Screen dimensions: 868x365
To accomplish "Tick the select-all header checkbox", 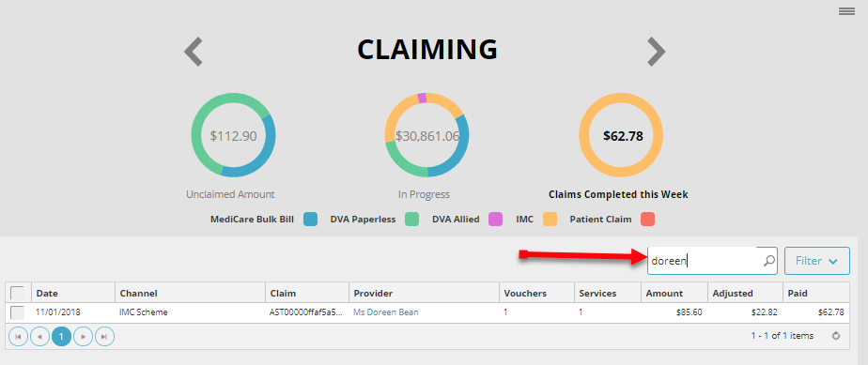I will (x=17, y=293).
